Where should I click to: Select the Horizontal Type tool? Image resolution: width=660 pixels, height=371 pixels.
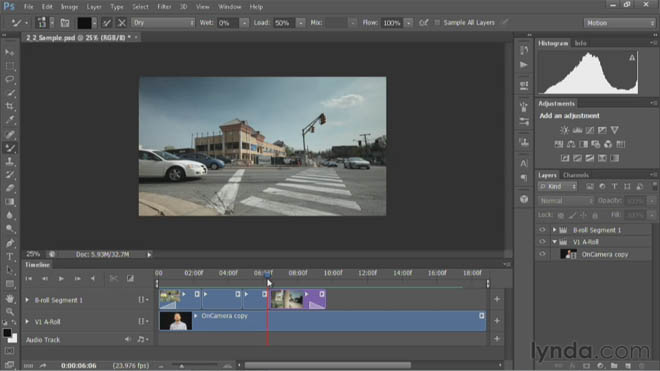[x=10, y=256]
